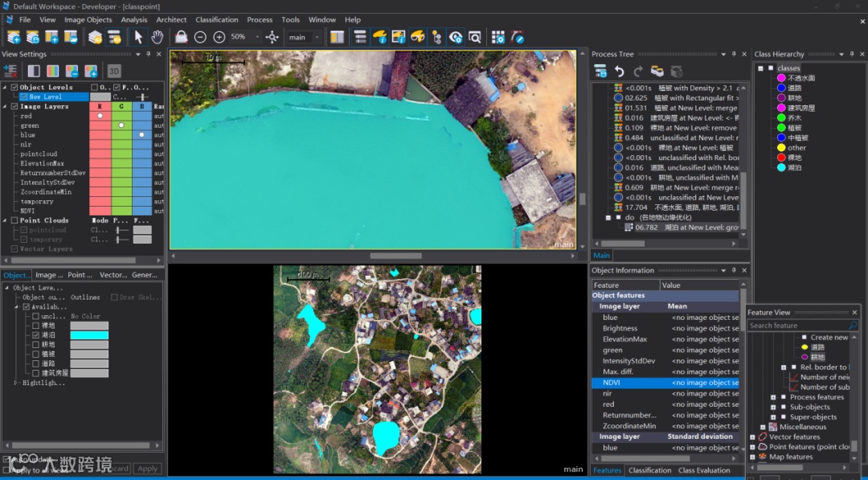Click the Apply button
This screenshot has width=868, height=480.
[x=147, y=468]
